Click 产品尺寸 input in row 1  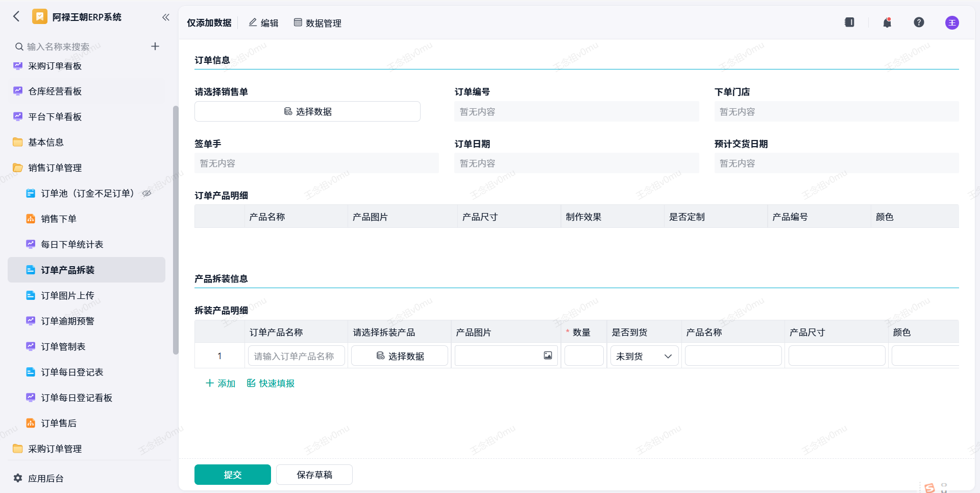(x=837, y=356)
